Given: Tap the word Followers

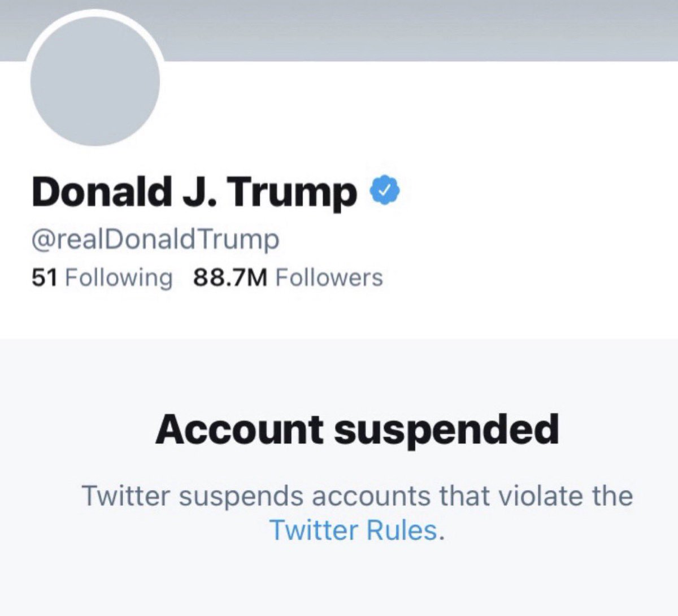Looking at the screenshot, I should coord(329,277).
